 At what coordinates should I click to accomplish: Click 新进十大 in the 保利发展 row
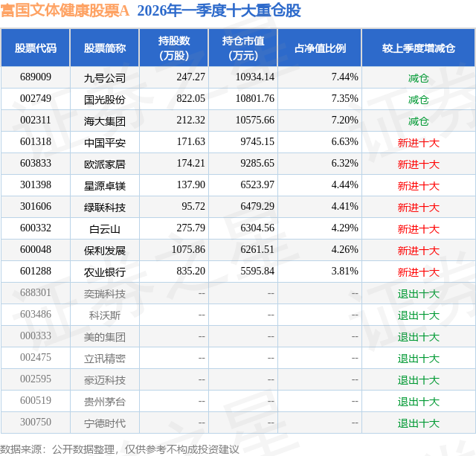pos(419,251)
